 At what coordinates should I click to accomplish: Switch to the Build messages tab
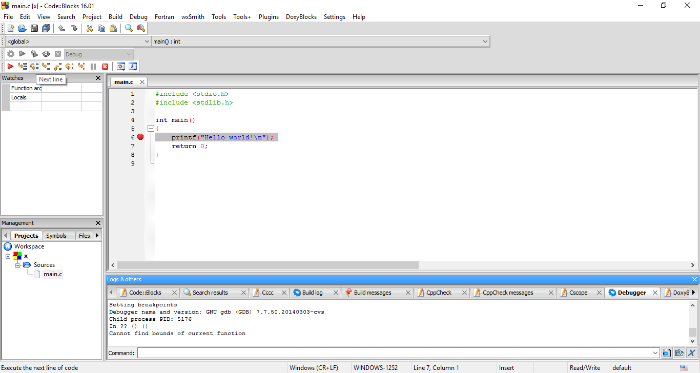(x=372, y=293)
